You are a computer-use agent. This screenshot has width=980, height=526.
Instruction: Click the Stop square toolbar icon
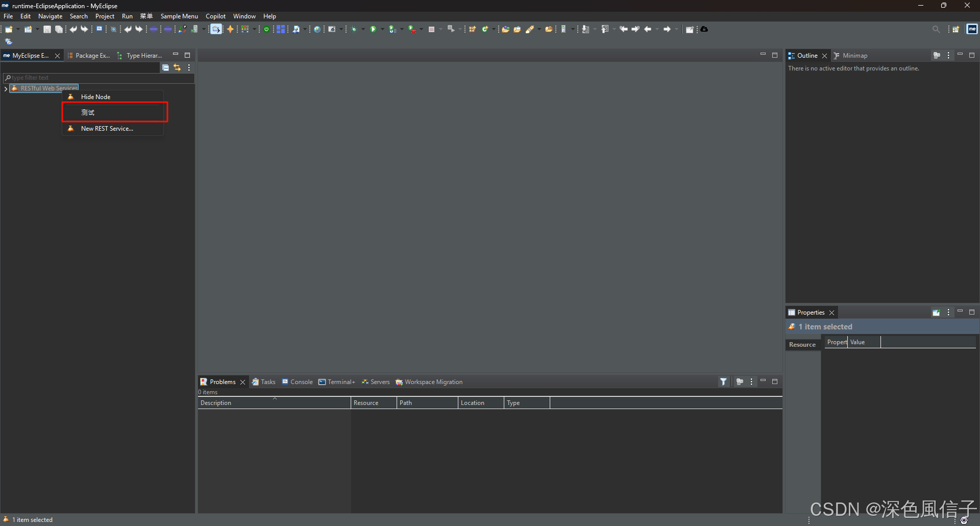(431, 29)
